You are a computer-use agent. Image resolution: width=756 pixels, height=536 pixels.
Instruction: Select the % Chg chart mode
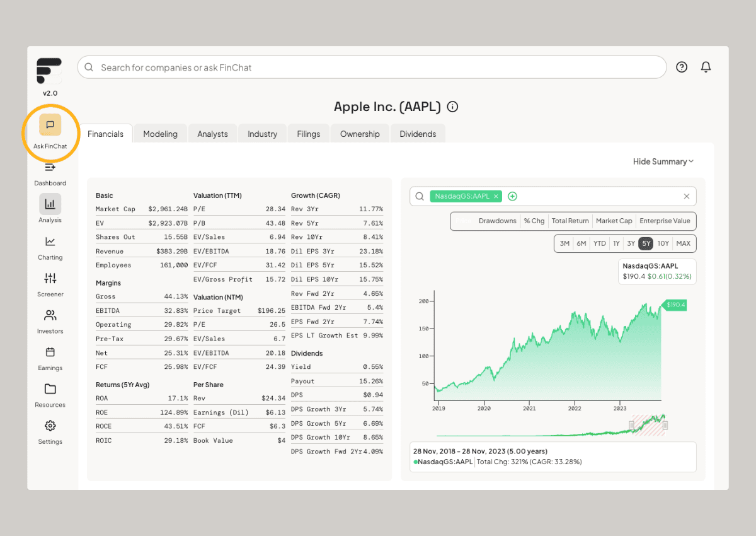click(534, 221)
